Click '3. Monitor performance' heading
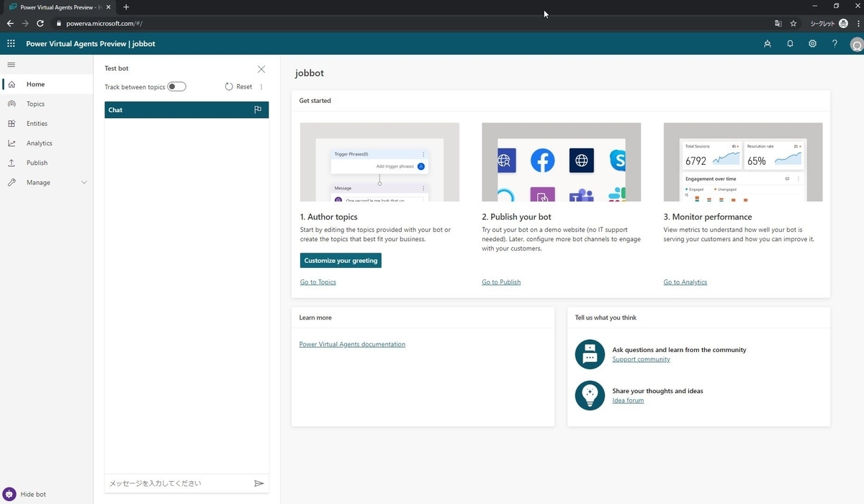The height and width of the screenshot is (504, 864). 708,217
